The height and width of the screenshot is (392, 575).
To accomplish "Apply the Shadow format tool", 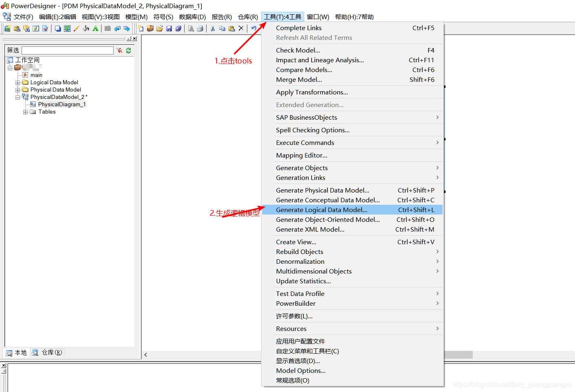I will click(58, 28).
